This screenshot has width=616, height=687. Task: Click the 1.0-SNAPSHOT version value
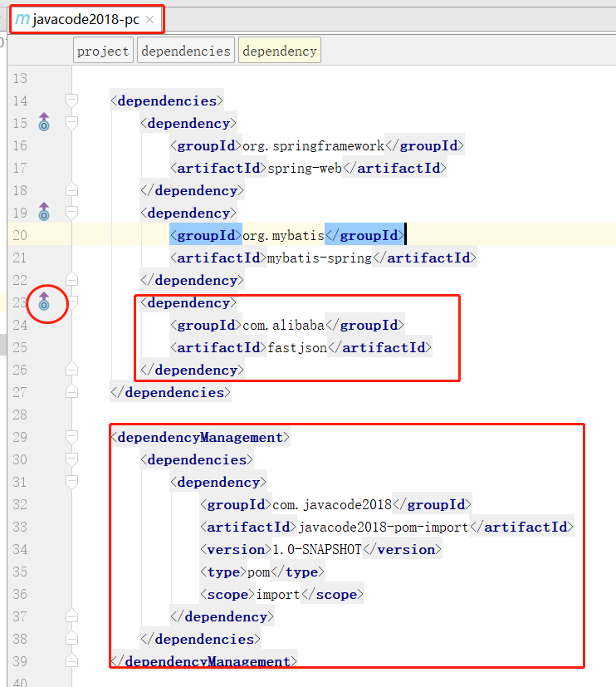click(316, 549)
